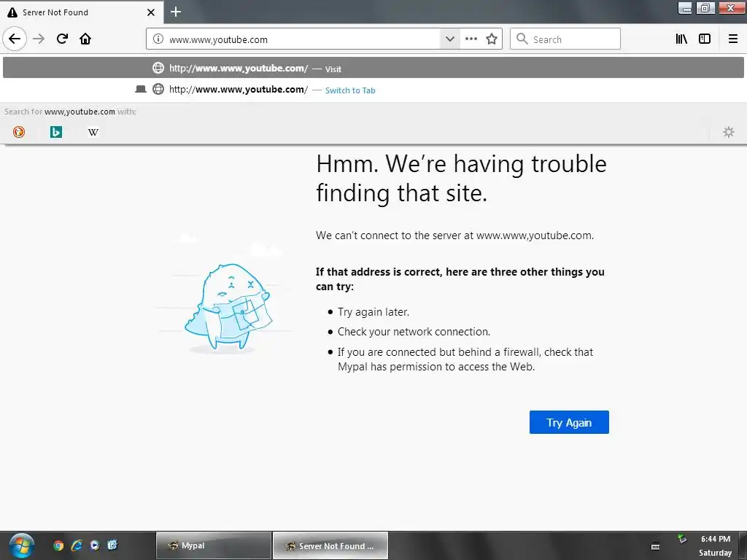Launch Internet Explorer from the taskbar
The width and height of the screenshot is (747, 560).
pos(76,545)
